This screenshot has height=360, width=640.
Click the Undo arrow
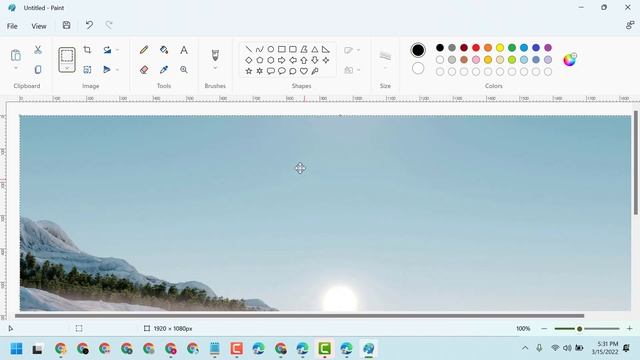pyautogui.click(x=89, y=25)
